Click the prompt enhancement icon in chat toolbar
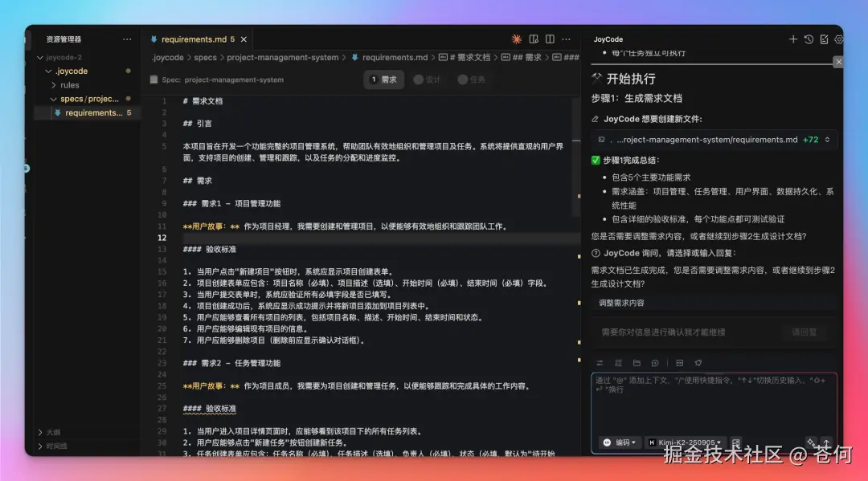The height and width of the screenshot is (481, 868). coord(698,362)
